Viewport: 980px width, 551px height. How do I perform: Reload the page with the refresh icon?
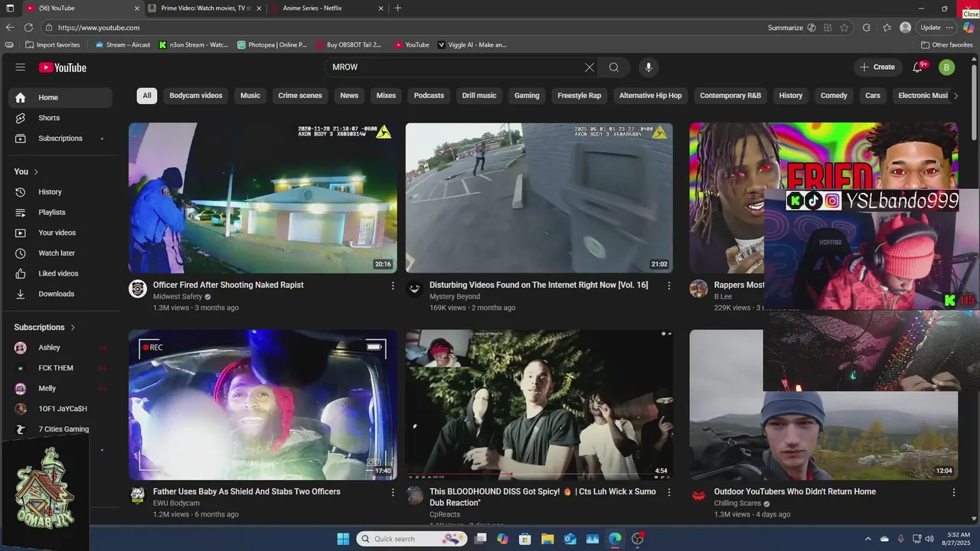28,28
